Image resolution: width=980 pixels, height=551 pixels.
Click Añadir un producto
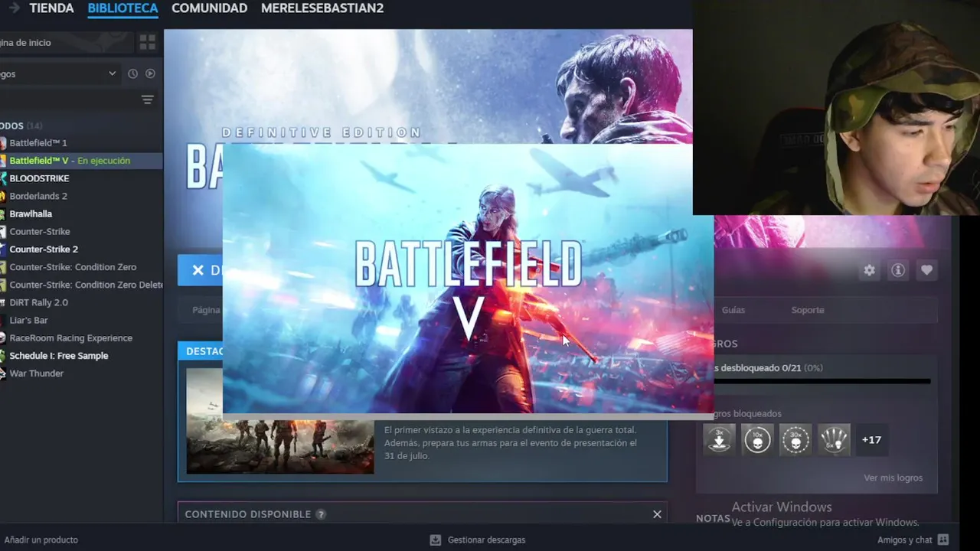[x=41, y=540]
